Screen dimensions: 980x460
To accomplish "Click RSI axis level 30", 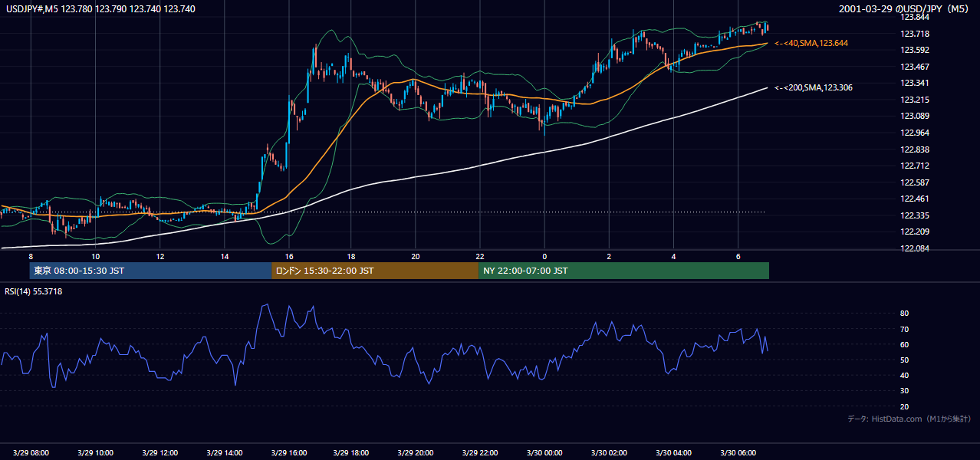I will [x=905, y=391].
